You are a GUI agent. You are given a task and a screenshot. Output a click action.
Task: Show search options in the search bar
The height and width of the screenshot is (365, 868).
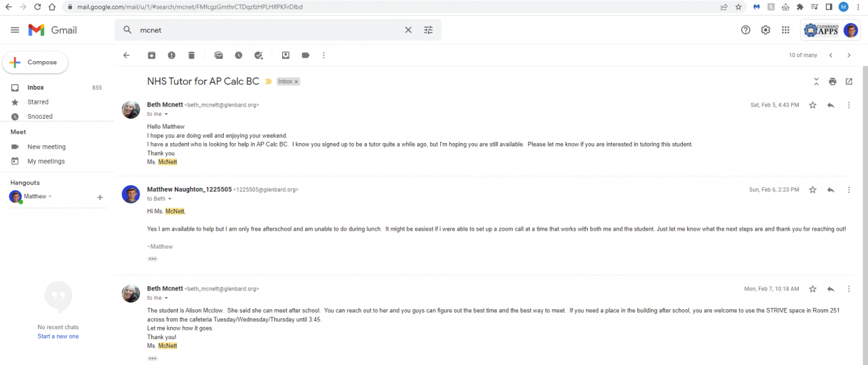(x=429, y=30)
